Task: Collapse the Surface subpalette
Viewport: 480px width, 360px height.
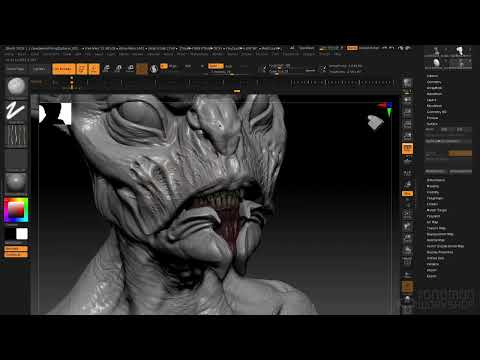Action: click(x=432, y=124)
